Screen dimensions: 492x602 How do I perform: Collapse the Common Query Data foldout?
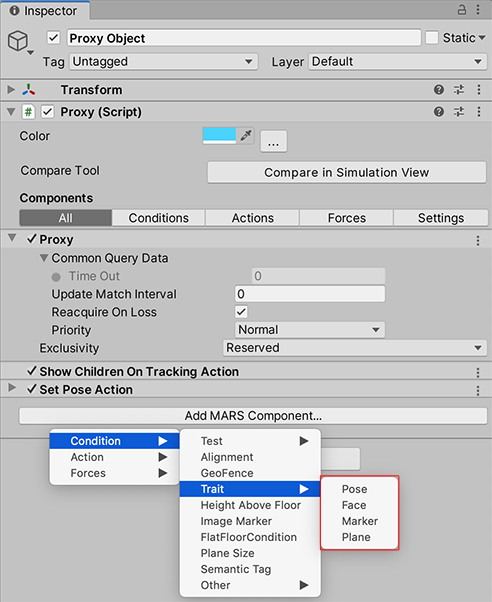click(x=44, y=258)
